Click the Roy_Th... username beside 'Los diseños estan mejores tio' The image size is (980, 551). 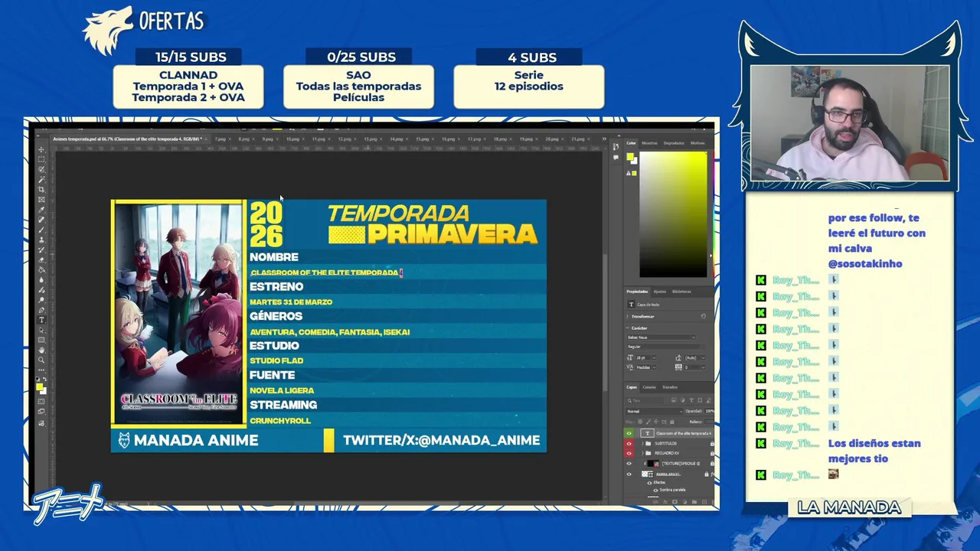click(x=795, y=443)
